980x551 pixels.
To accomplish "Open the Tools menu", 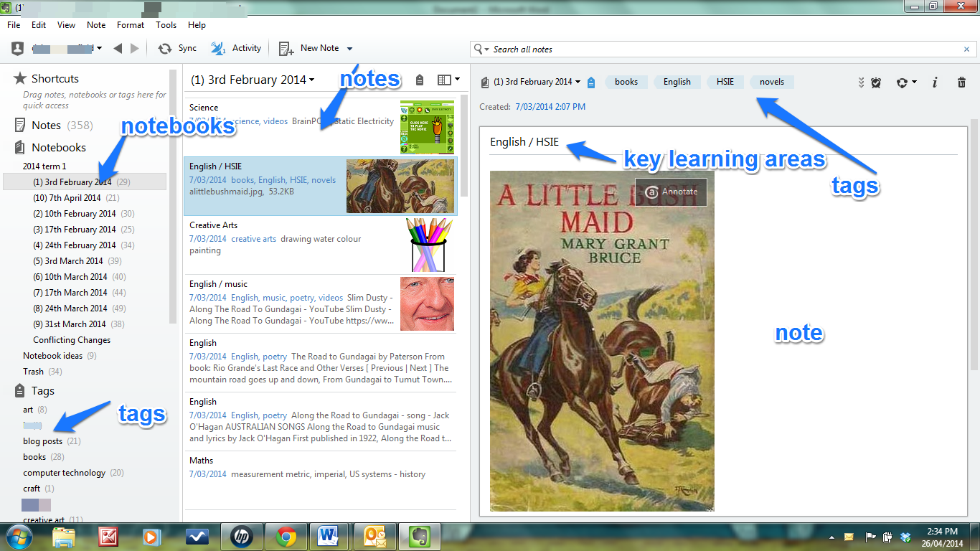I will [x=166, y=25].
